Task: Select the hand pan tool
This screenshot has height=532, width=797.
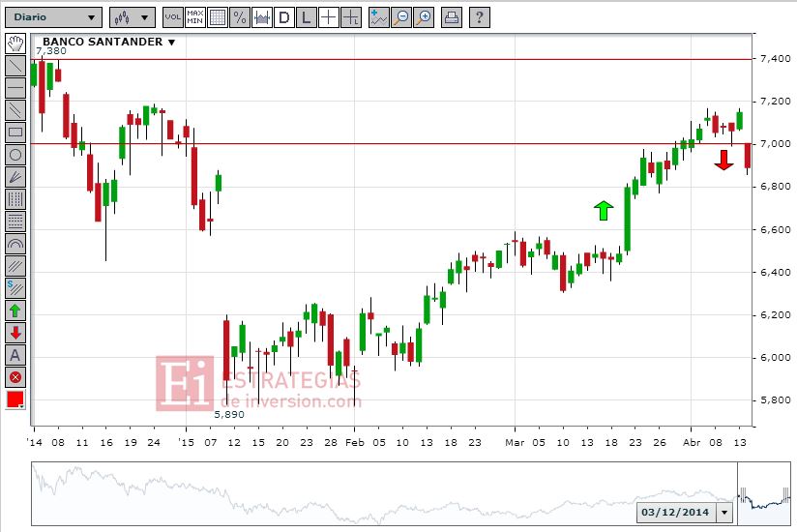Action: click(x=15, y=44)
